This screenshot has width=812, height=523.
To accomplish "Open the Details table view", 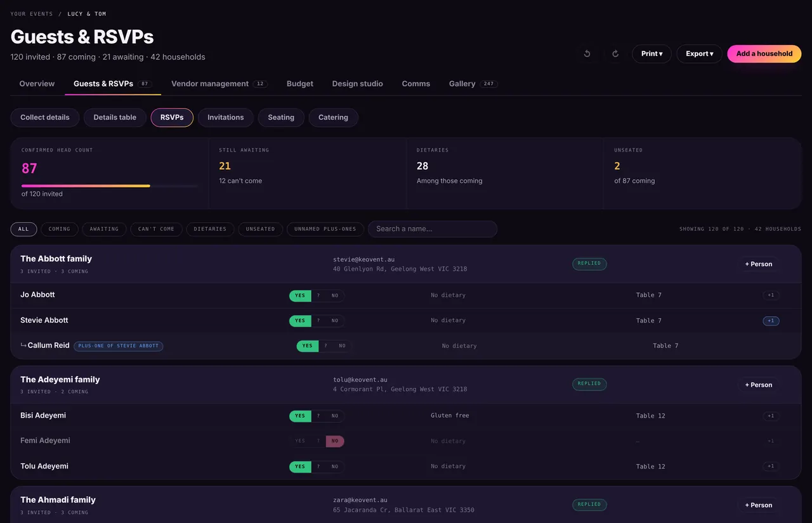I will click(115, 117).
